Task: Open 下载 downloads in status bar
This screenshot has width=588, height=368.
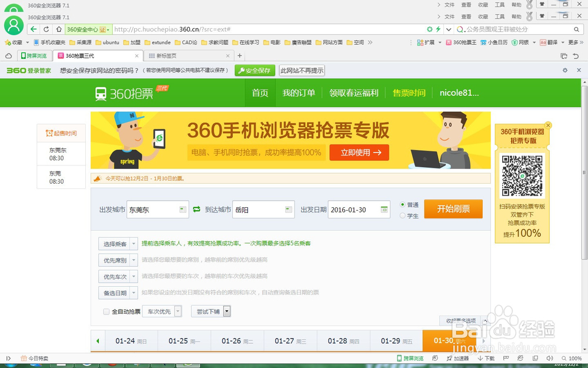Action: (x=486, y=358)
